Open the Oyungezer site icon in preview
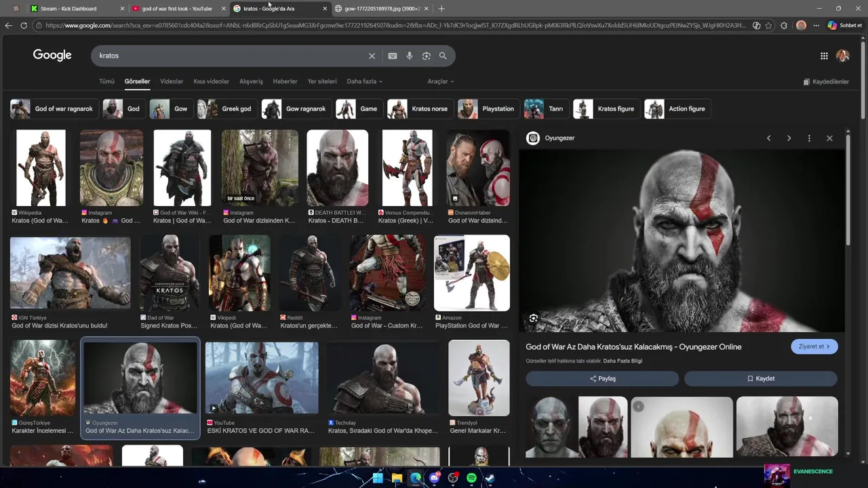The height and width of the screenshot is (488, 868). pos(533,138)
